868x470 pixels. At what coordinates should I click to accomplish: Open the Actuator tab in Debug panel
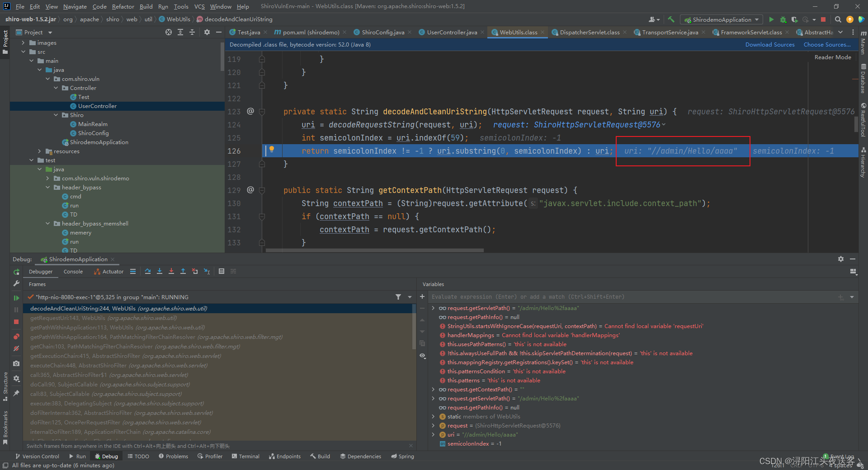point(108,272)
